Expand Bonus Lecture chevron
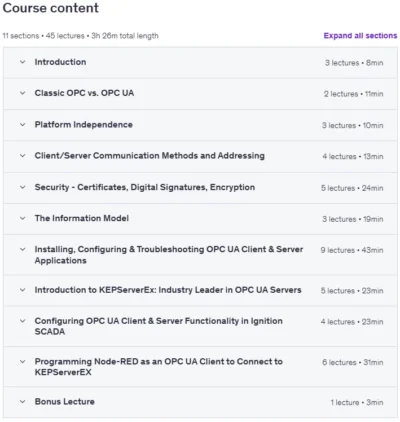This screenshot has width=400, height=422. coord(22,402)
